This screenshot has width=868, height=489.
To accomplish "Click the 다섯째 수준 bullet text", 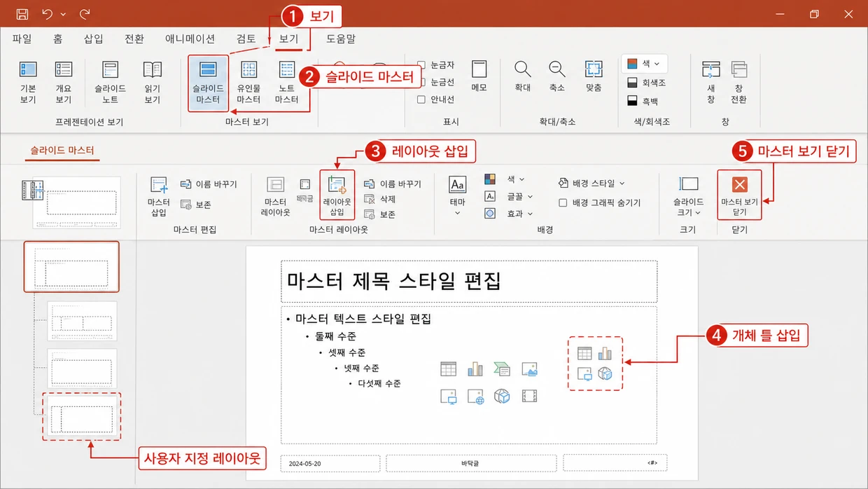I will [379, 384].
